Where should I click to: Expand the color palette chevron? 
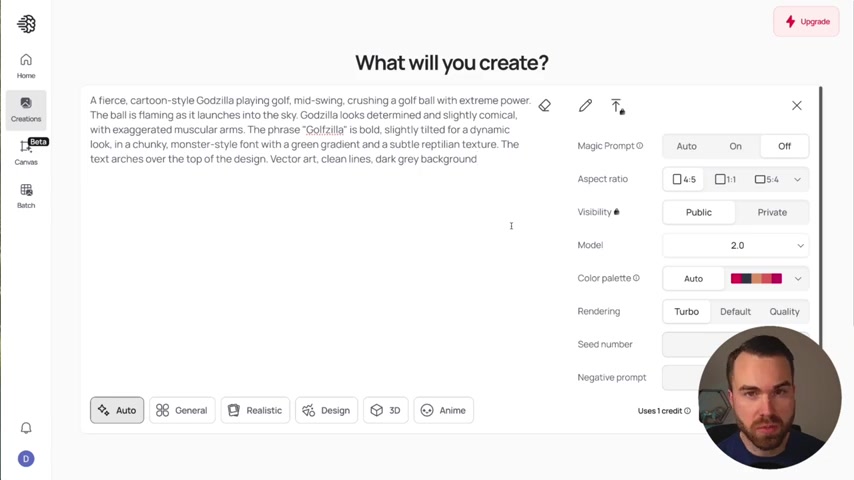pyautogui.click(x=798, y=279)
